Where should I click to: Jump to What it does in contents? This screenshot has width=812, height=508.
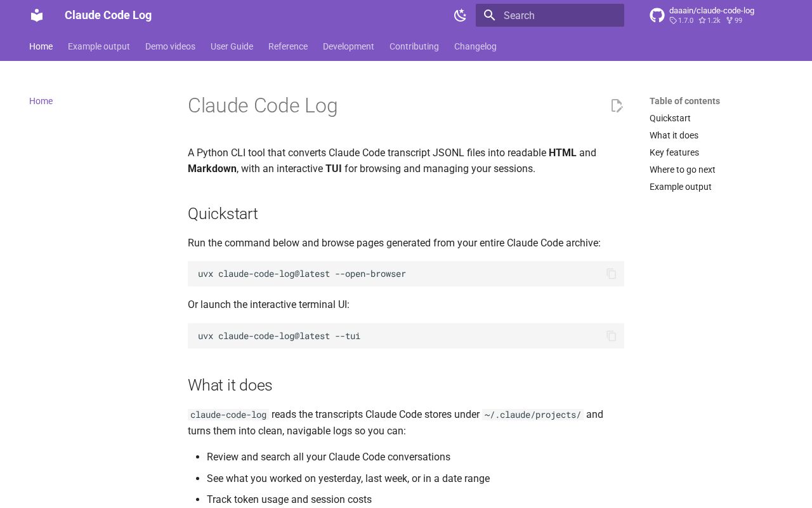674,135
